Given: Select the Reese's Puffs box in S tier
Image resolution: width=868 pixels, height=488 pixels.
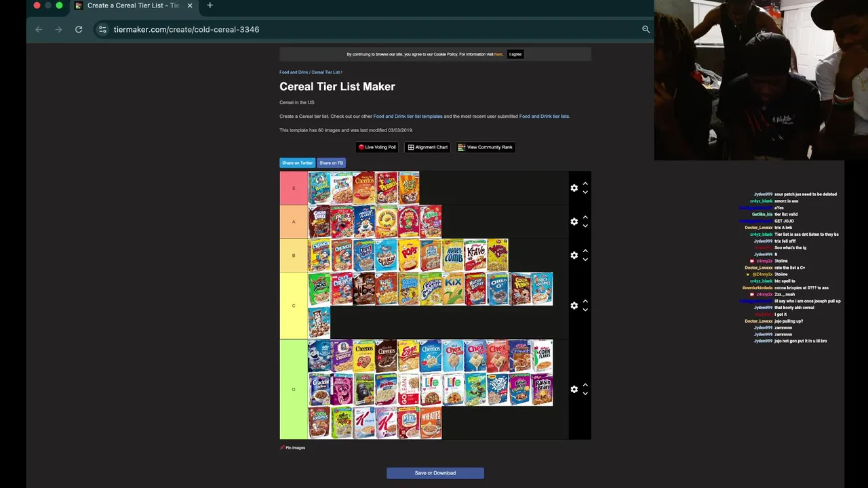Looking at the screenshot, I should pos(408,188).
